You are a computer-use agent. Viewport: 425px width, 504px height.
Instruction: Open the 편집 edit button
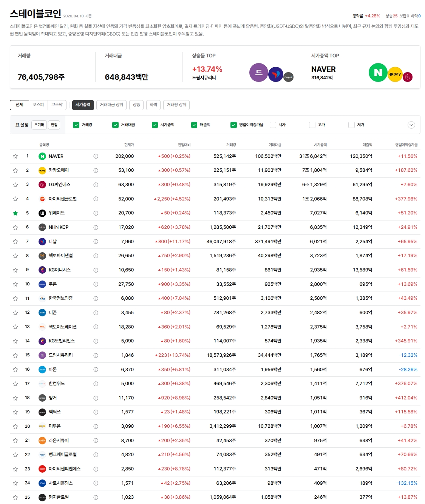pos(54,125)
